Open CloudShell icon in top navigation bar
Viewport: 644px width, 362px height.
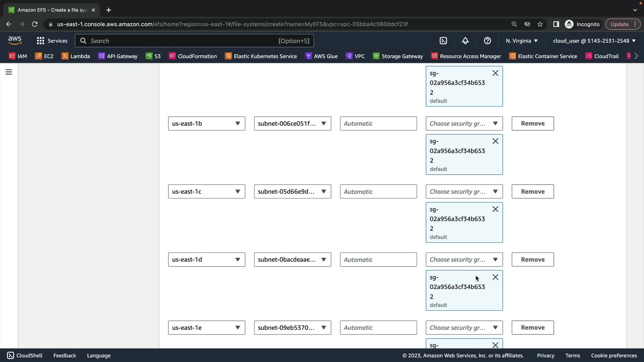click(x=443, y=41)
